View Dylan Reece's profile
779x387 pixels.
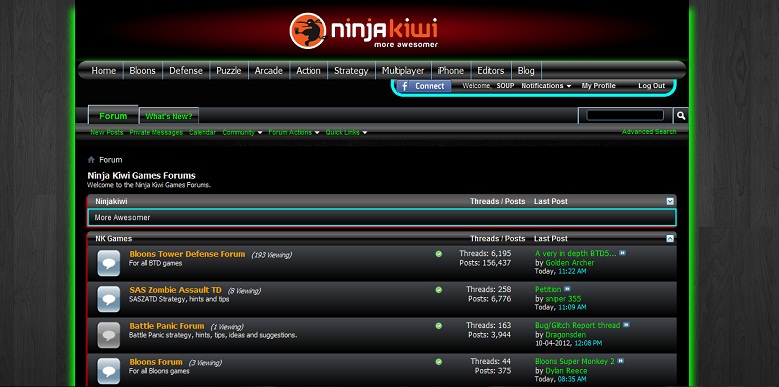point(566,371)
